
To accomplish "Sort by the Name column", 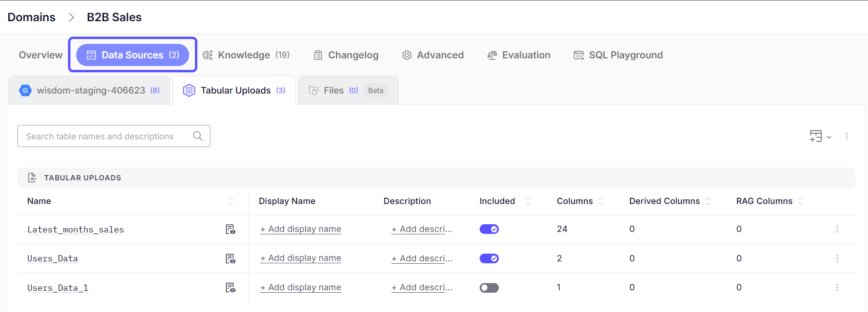I will pos(231,201).
